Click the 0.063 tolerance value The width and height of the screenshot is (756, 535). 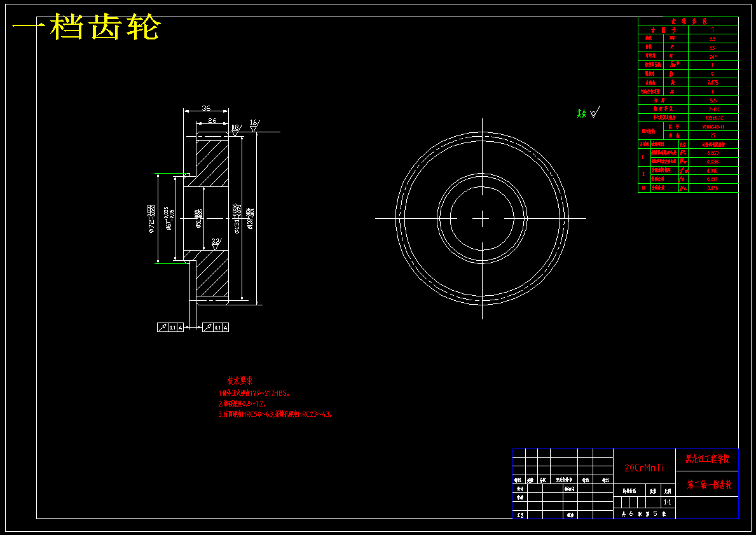pos(713,153)
